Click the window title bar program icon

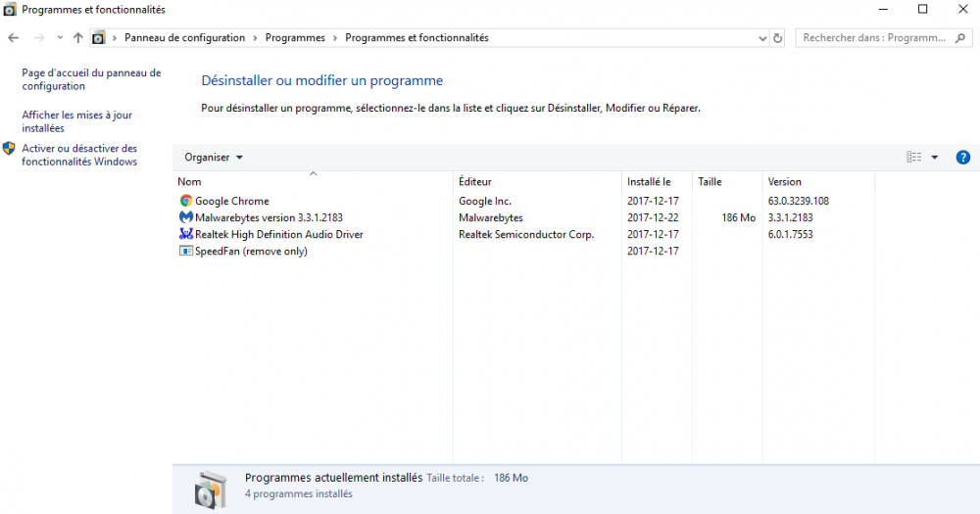coord(10,10)
